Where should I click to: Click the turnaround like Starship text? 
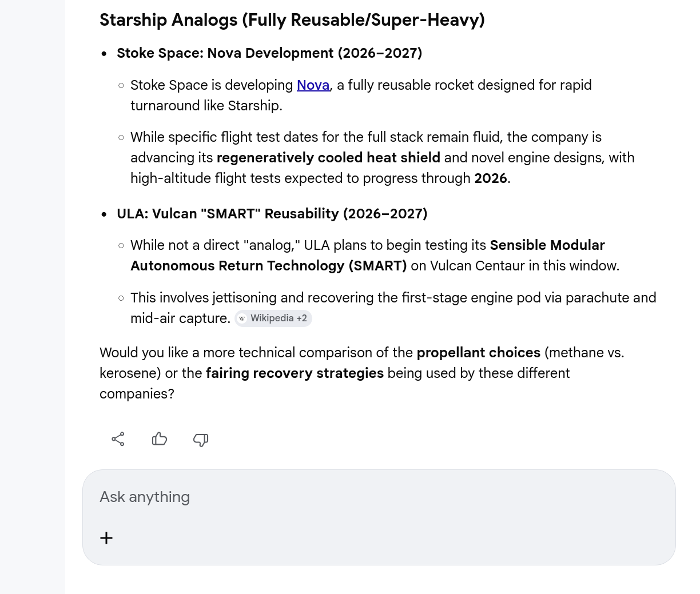click(x=206, y=106)
